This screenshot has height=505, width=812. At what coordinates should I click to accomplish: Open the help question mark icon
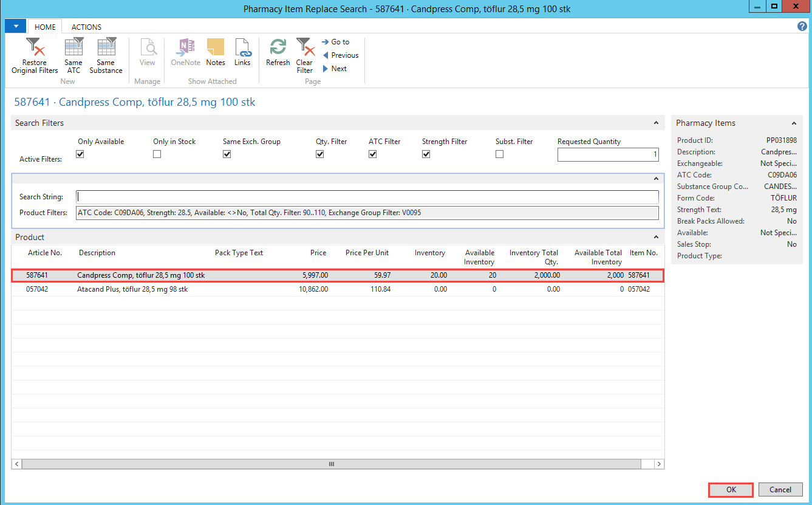click(x=802, y=27)
